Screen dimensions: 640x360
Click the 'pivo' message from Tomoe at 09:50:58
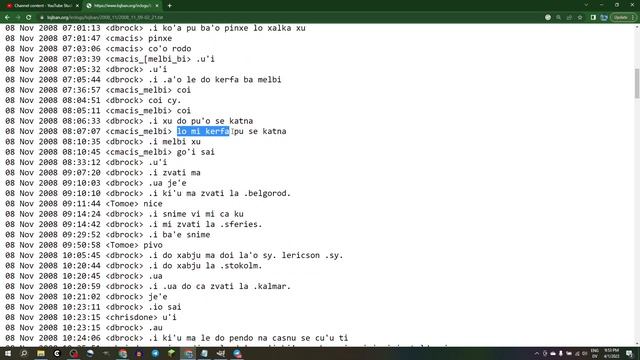[x=153, y=245]
